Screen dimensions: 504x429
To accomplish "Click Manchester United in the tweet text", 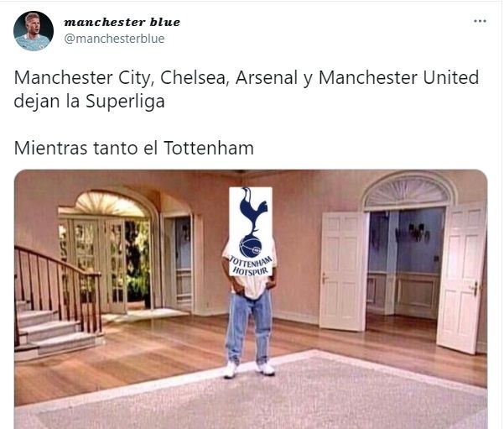I will pos(398,77).
